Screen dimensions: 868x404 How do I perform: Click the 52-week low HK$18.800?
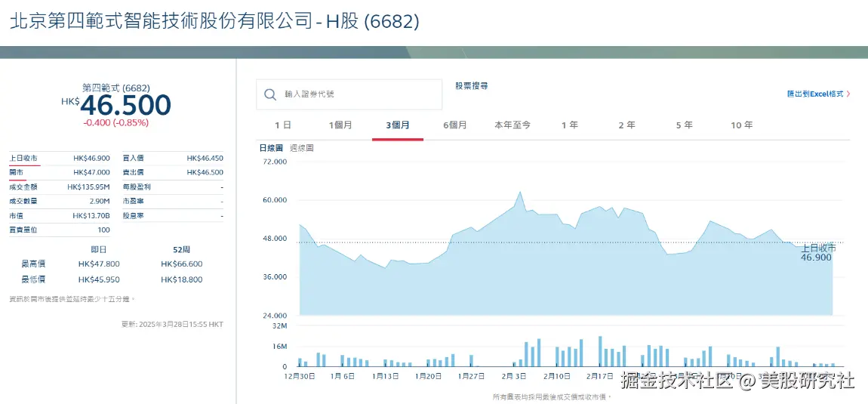pyautogui.click(x=182, y=279)
